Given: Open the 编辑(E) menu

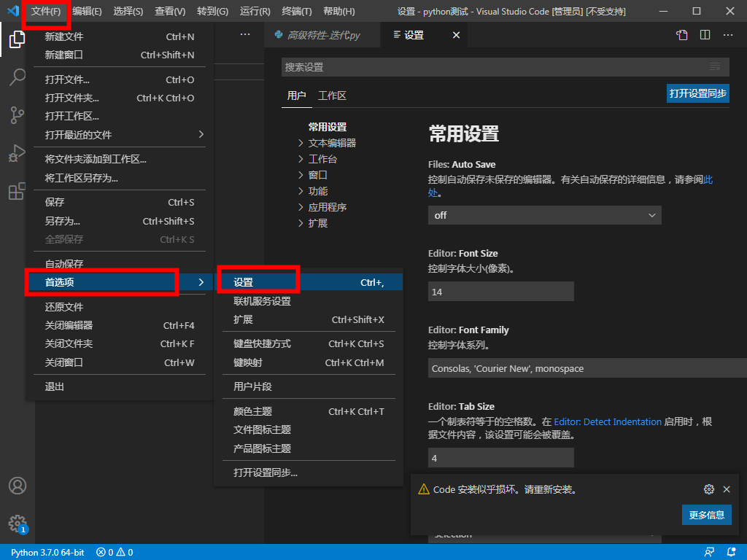Looking at the screenshot, I should (x=87, y=11).
